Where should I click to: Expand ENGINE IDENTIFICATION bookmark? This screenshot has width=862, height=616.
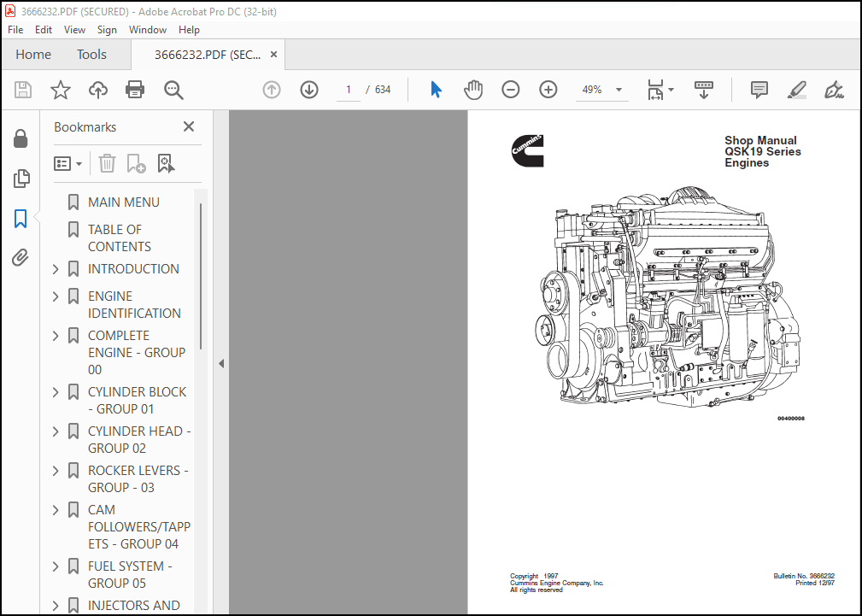tap(56, 296)
